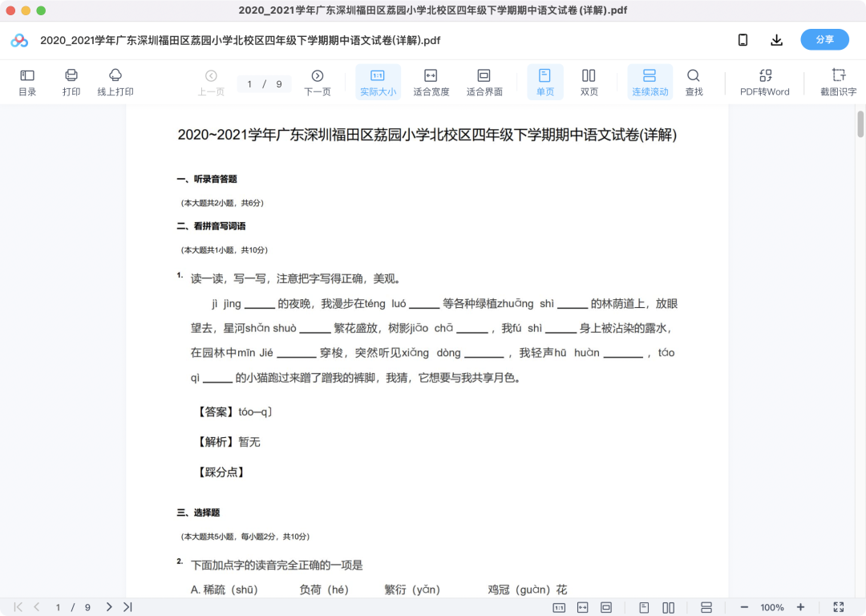
Task: Select 实际大小 actual size view
Action: (378, 83)
